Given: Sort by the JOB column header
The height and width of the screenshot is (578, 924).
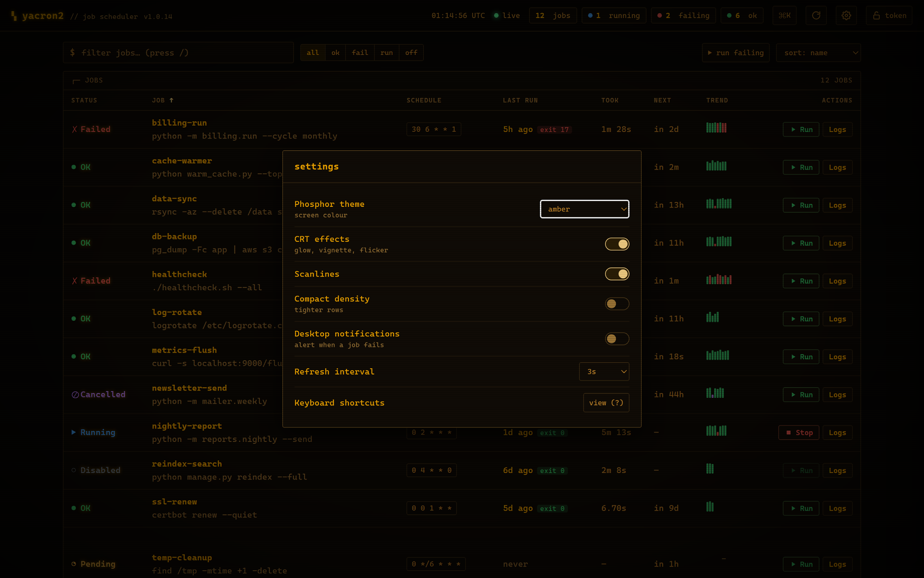Looking at the screenshot, I should [163, 100].
